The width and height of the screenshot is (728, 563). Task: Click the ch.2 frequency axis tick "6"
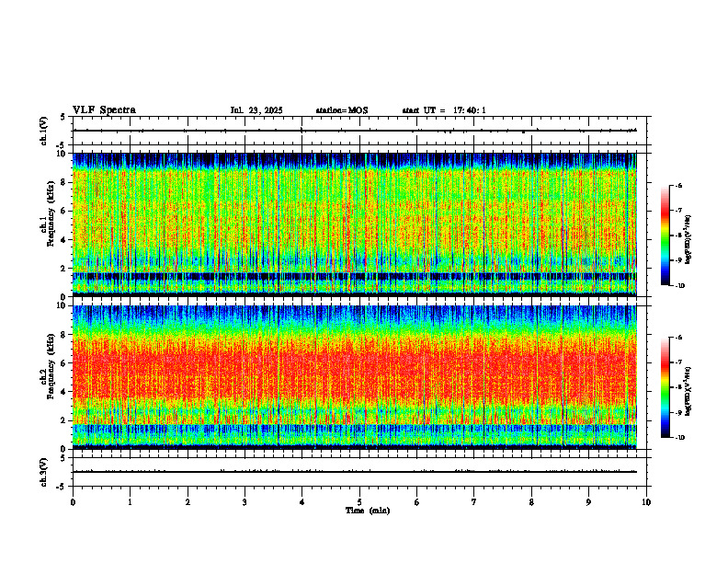click(63, 363)
